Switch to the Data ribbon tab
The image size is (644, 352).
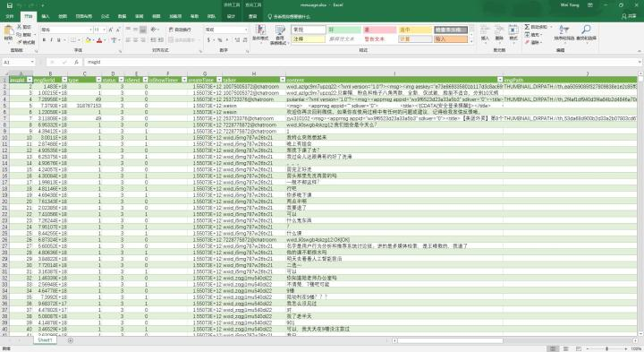coord(122,16)
